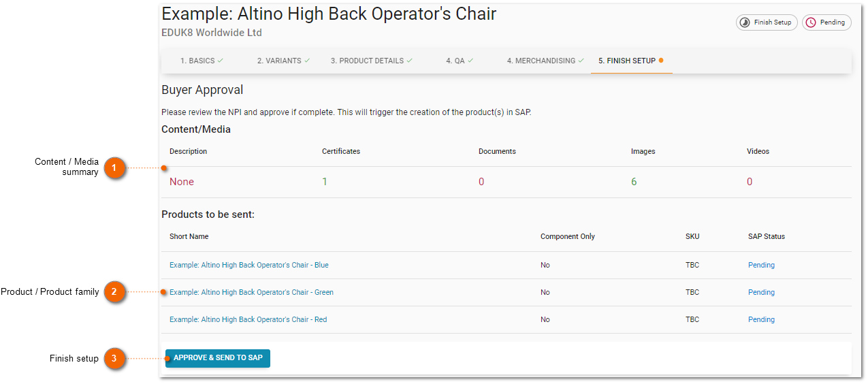This screenshot has height=384, width=868.
Task: Open the 2. Variants tab
Action: [x=283, y=61]
